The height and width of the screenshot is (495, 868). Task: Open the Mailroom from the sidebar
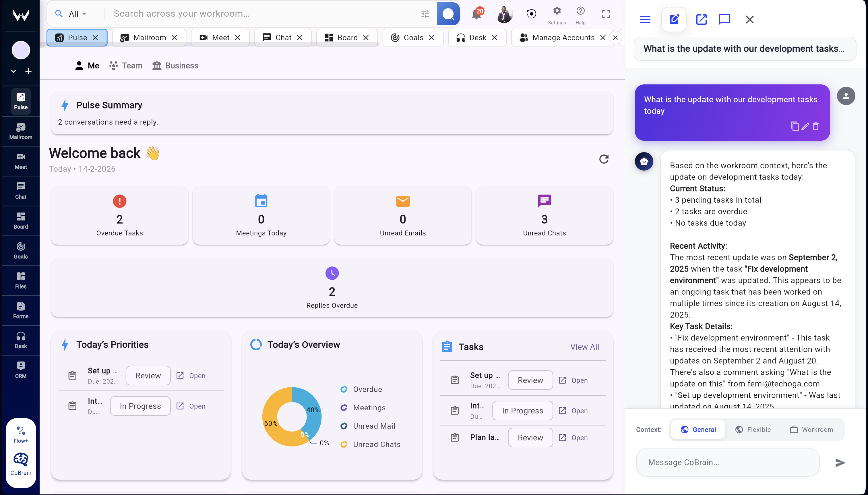pyautogui.click(x=20, y=131)
